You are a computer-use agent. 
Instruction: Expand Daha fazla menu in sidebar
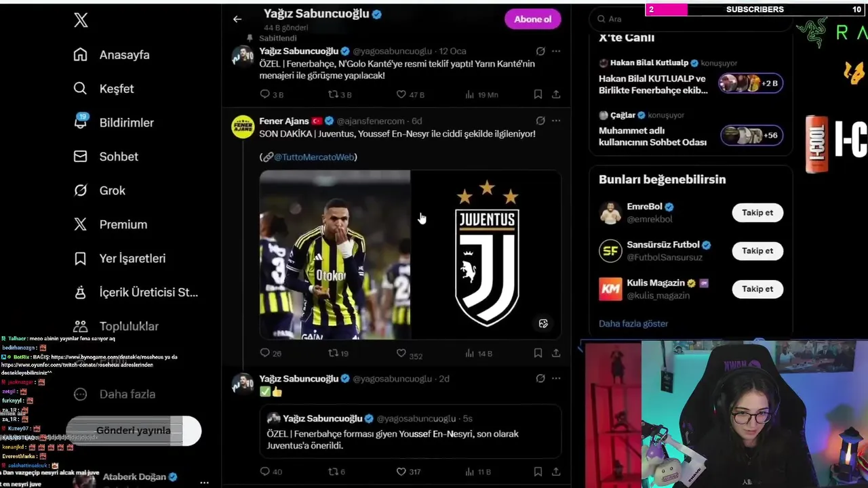tap(115, 394)
